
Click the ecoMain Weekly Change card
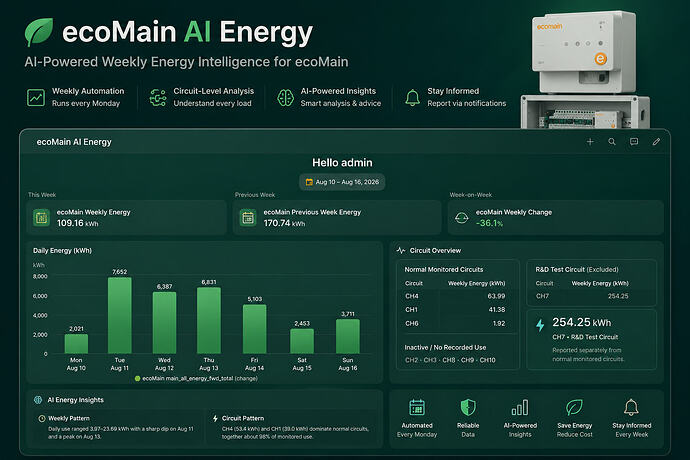(x=555, y=217)
